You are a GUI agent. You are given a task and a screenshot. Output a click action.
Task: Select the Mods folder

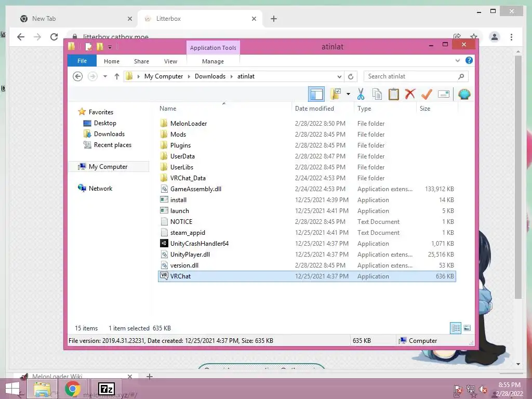pyautogui.click(x=178, y=135)
